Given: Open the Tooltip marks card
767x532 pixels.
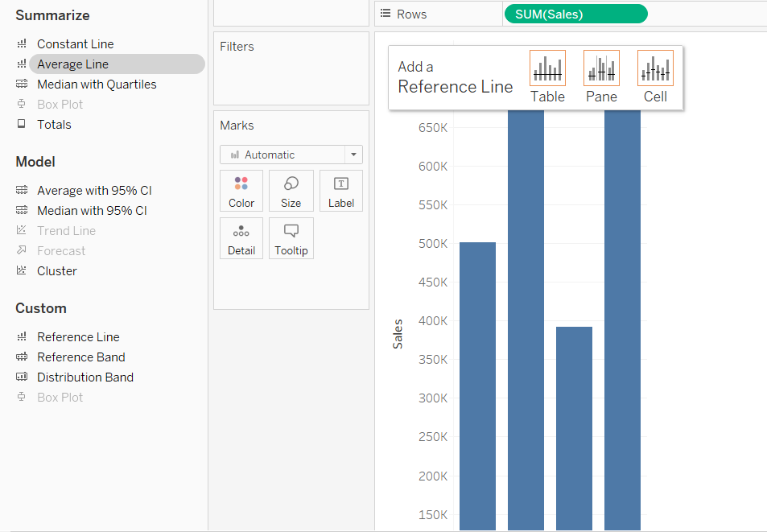Looking at the screenshot, I should 291,238.
